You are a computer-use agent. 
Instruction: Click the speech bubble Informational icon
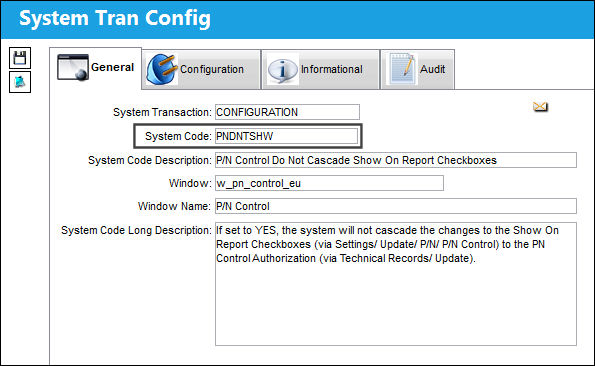click(283, 70)
